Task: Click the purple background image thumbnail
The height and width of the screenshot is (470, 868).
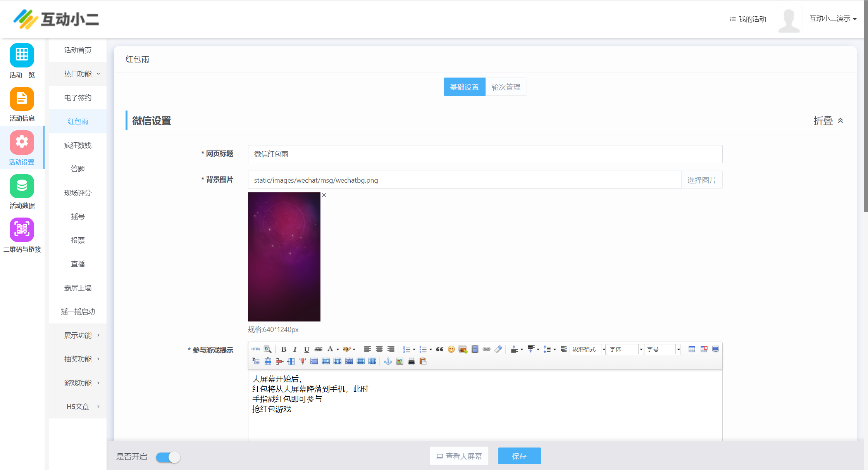Action: pos(284,257)
